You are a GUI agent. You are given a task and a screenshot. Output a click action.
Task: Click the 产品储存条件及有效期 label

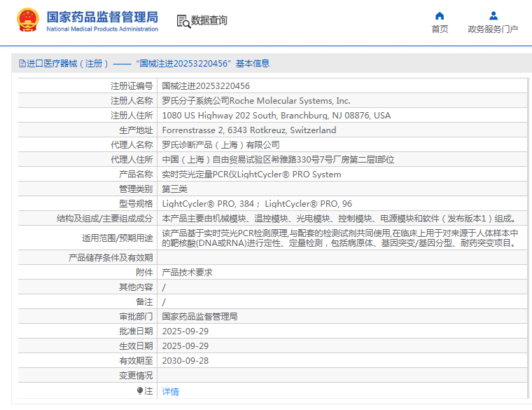coord(111,258)
